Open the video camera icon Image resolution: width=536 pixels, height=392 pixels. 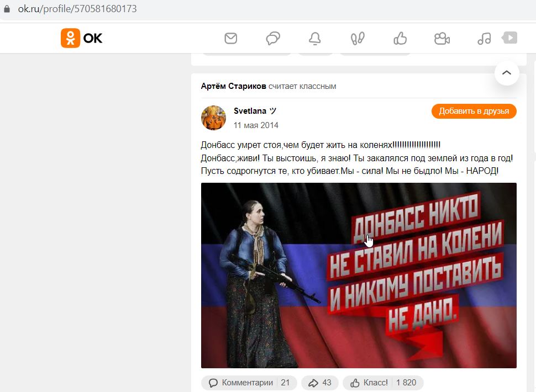(x=442, y=38)
